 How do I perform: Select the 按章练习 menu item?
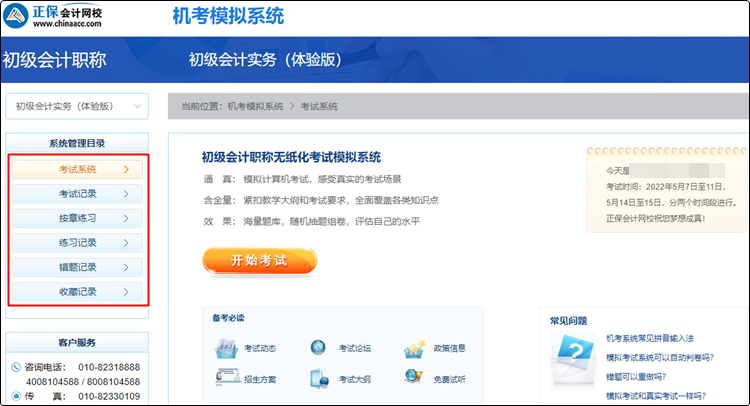[77, 218]
